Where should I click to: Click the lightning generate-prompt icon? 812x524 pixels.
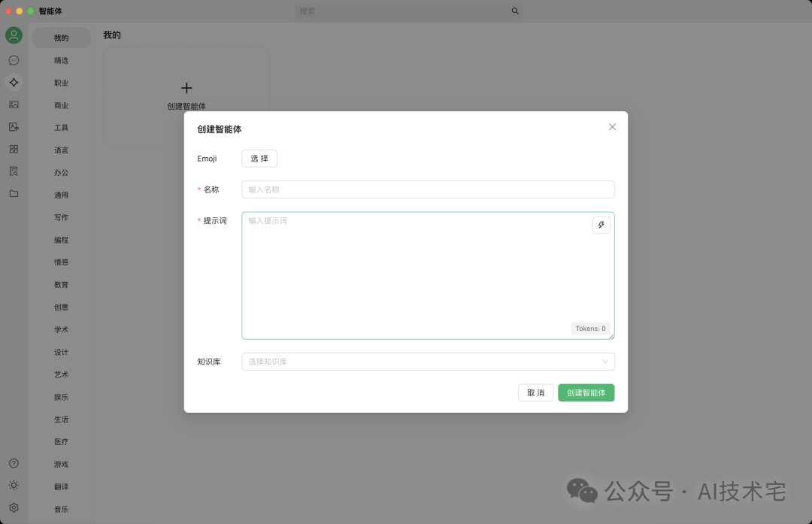(x=601, y=225)
